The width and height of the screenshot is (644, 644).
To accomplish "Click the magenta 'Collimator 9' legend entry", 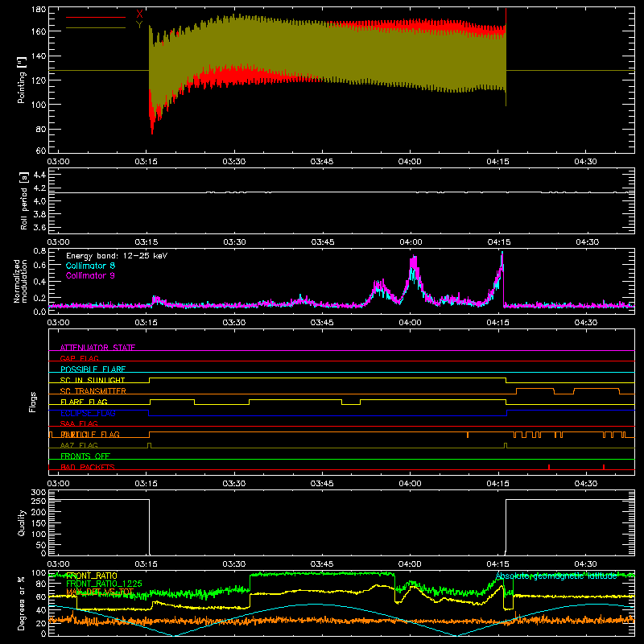I will click(90, 275).
